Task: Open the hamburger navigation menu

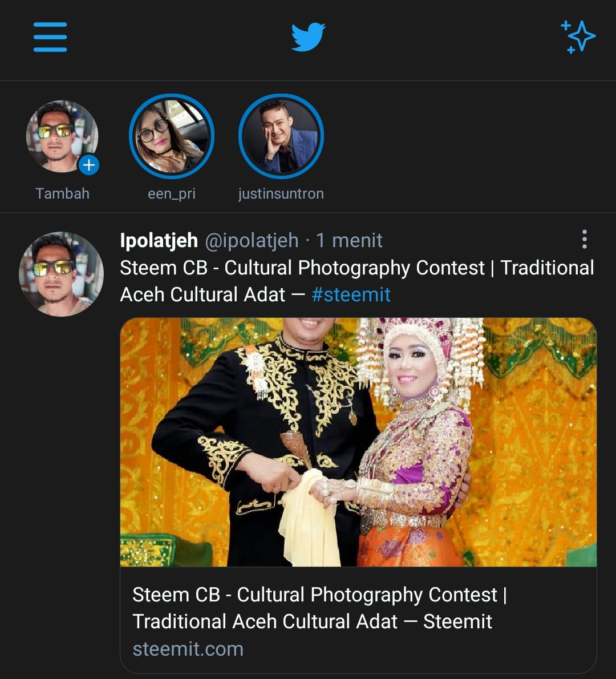Action: click(x=50, y=37)
